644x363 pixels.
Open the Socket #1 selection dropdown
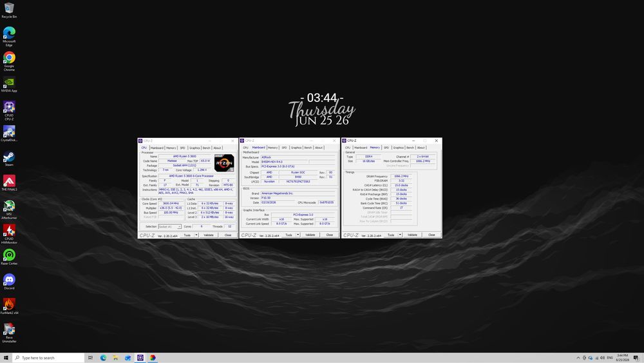(x=169, y=226)
